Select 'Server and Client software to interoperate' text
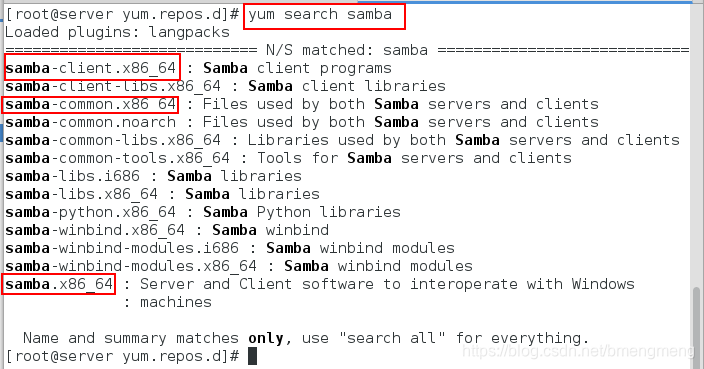The width and height of the screenshot is (704, 369). (x=329, y=284)
